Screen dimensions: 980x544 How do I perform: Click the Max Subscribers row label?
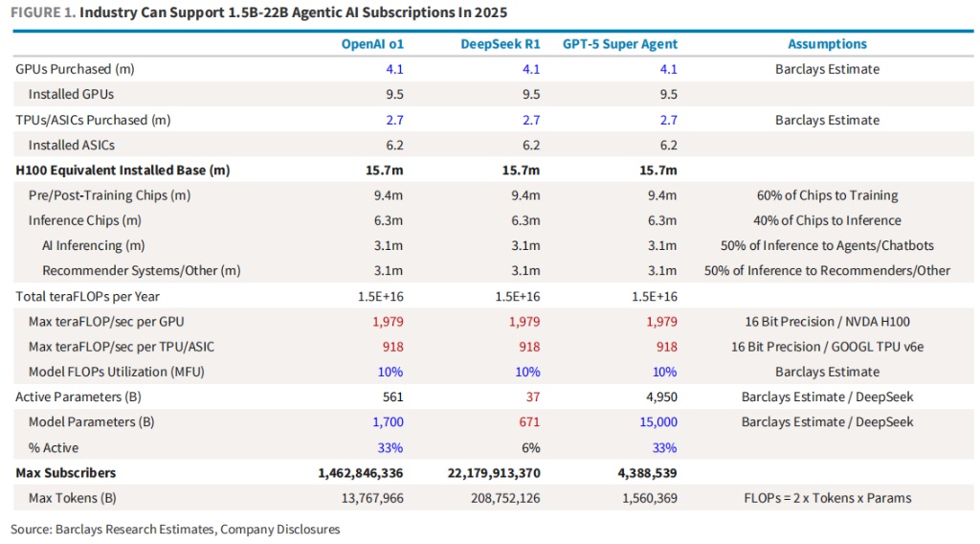(65, 472)
